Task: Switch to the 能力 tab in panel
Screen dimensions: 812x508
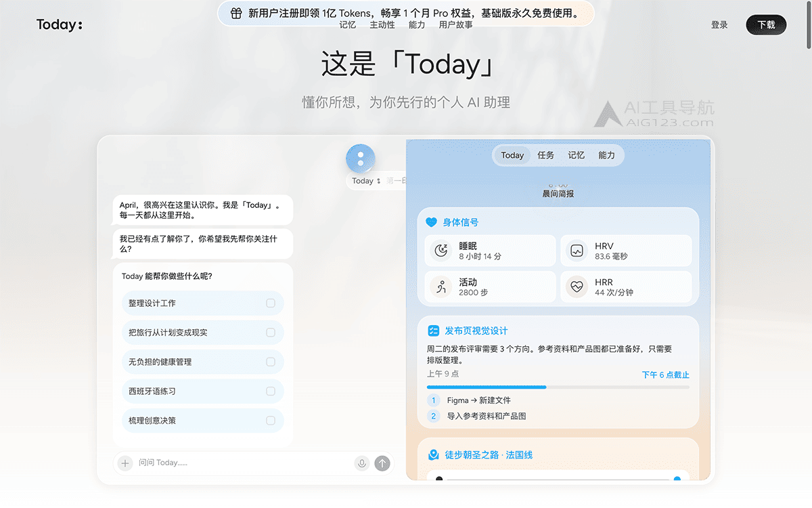Action: [x=606, y=155]
